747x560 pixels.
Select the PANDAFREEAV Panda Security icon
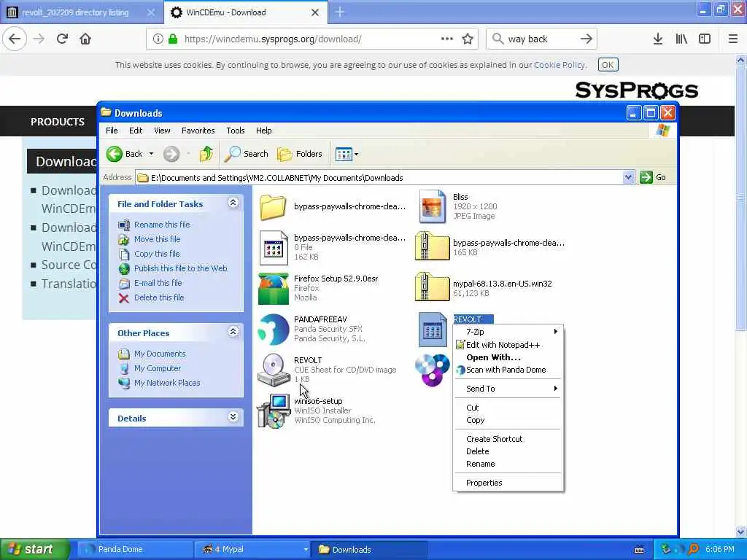[274, 330]
